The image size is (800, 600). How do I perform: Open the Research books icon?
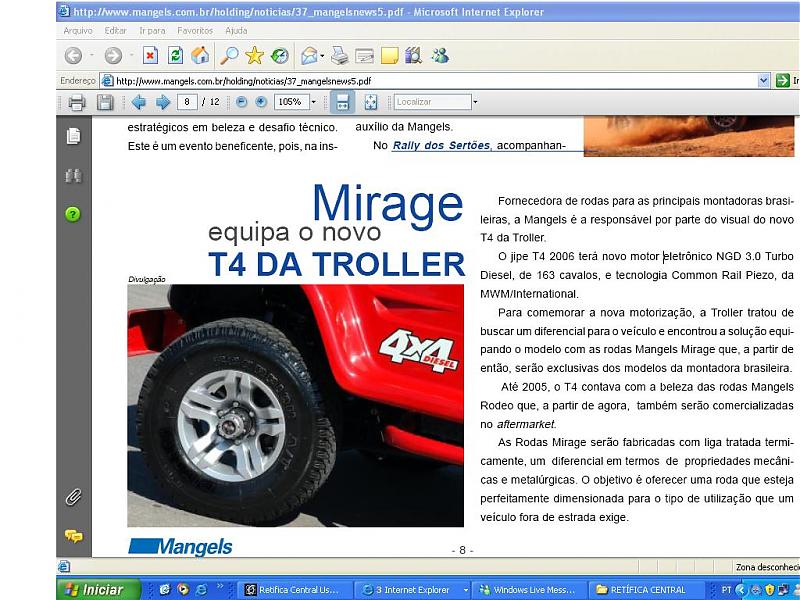[x=413, y=55]
